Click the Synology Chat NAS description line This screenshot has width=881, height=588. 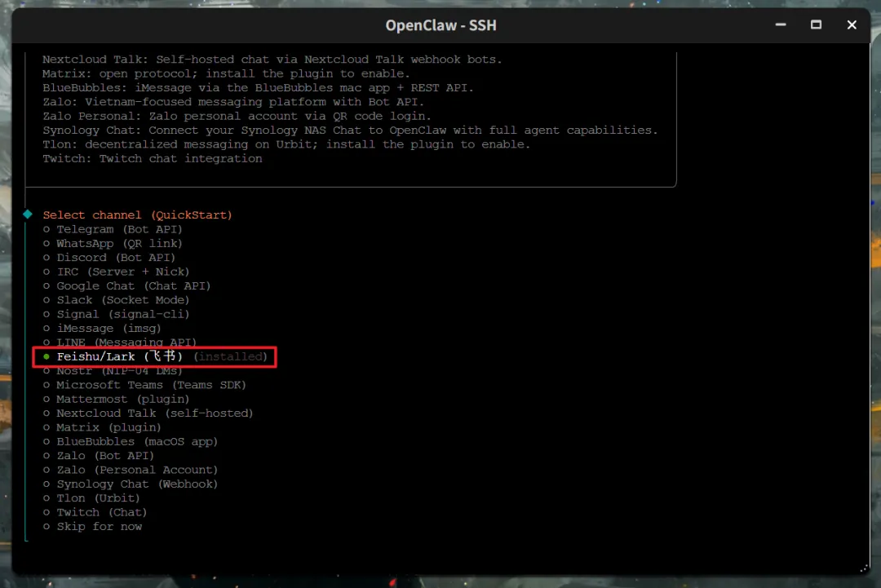[350, 130]
